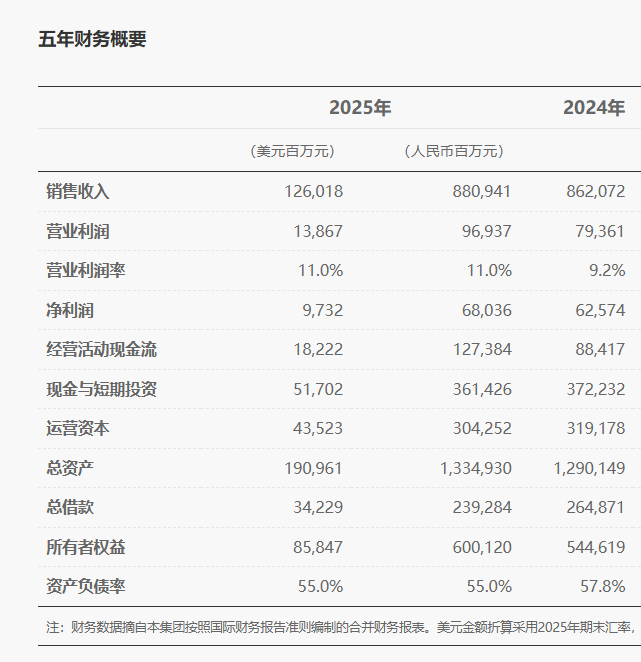Viewport: 641px width, 662px height.
Task: Select total borrowings value 34,229
Action: [x=318, y=507]
